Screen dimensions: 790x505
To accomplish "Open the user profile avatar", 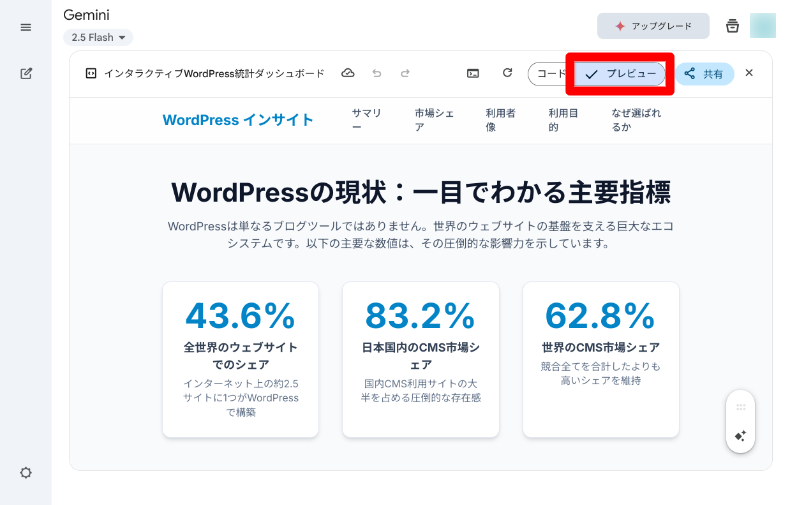I will pyautogui.click(x=763, y=26).
